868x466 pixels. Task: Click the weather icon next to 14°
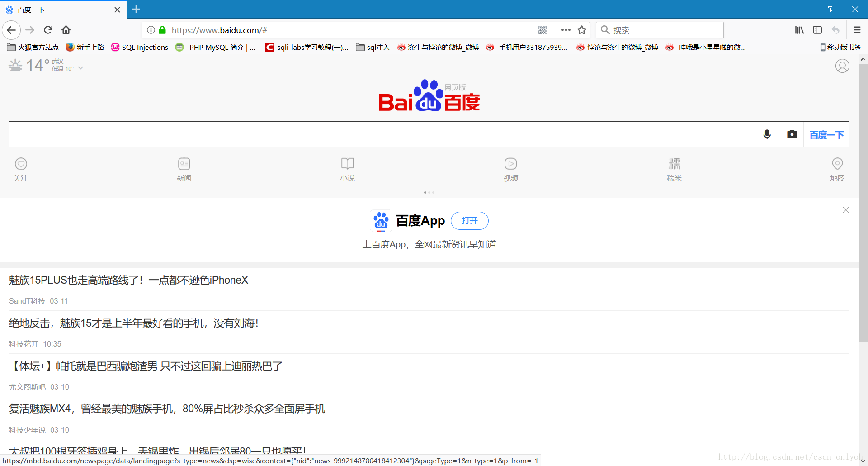point(15,66)
